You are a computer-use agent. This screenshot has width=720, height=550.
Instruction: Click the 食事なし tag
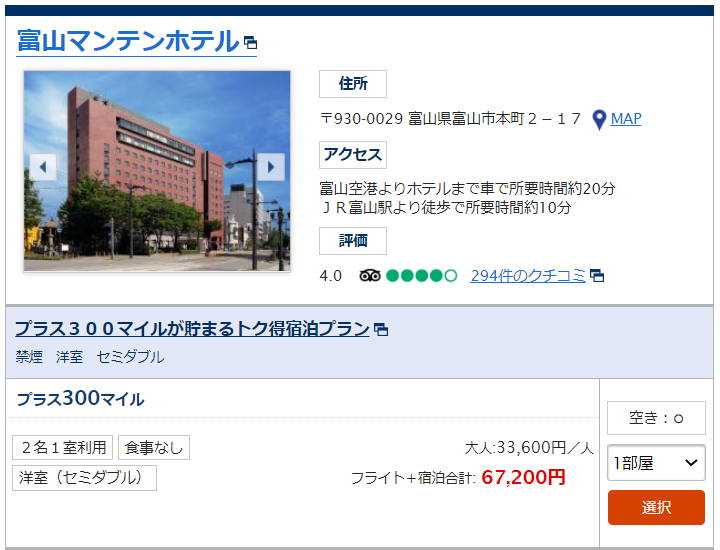[154, 448]
